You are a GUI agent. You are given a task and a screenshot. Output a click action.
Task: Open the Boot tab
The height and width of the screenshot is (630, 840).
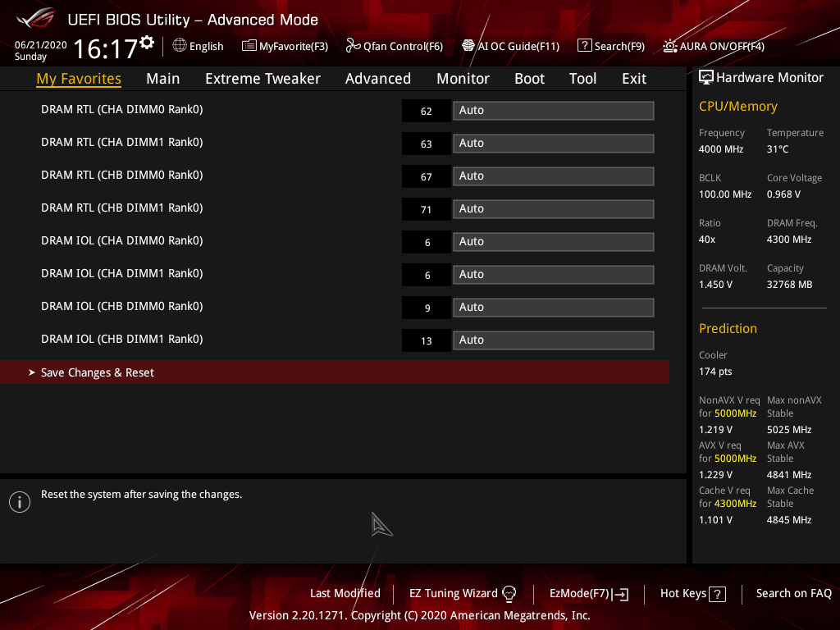point(529,79)
